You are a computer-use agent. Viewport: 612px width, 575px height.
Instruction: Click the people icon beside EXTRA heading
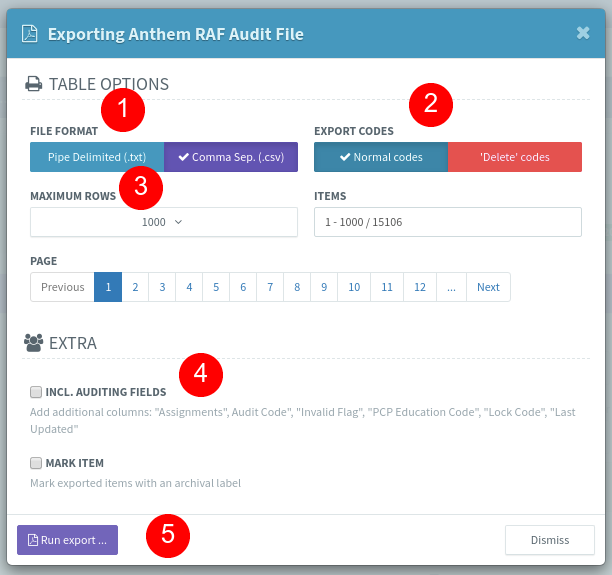tap(34, 343)
